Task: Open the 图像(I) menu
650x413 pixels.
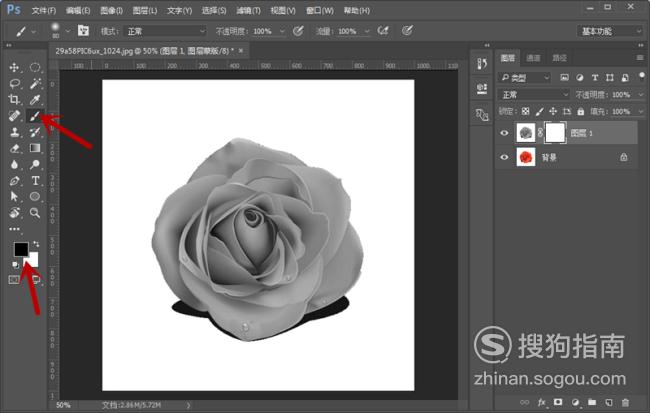Action: point(112,10)
